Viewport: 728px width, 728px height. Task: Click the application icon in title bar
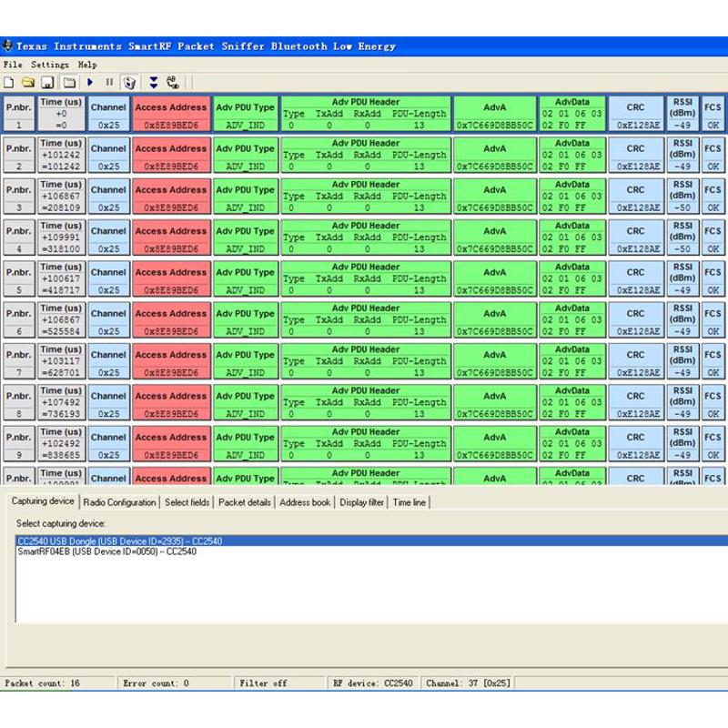pyautogui.click(x=7, y=46)
